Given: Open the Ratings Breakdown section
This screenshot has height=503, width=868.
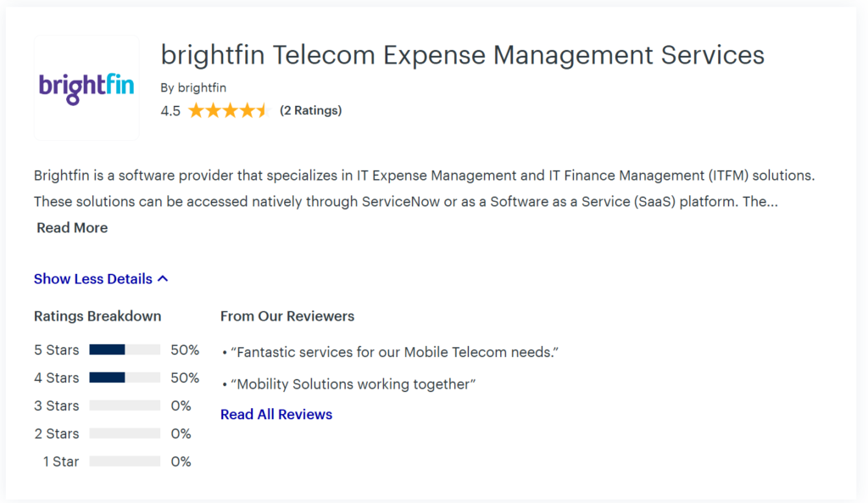Looking at the screenshot, I should 97,316.
